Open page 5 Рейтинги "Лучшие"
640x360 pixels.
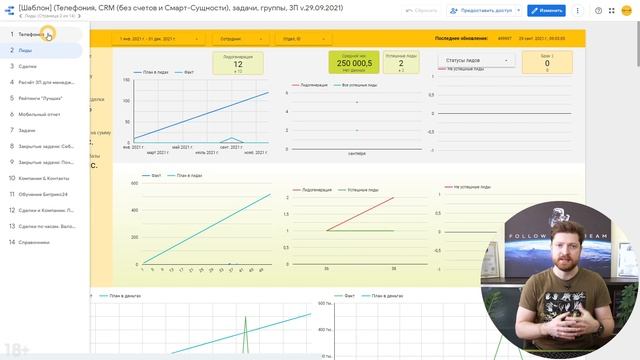(41, 98)
